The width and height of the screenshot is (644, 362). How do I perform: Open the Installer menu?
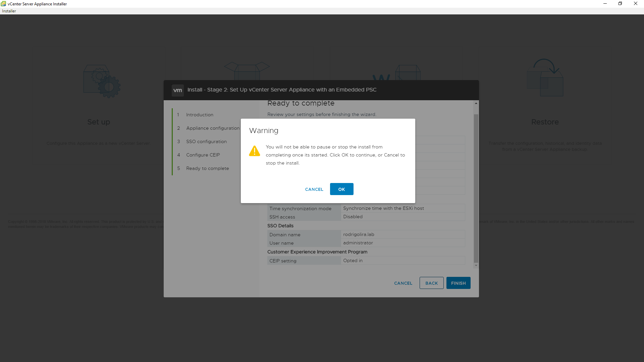9,11
